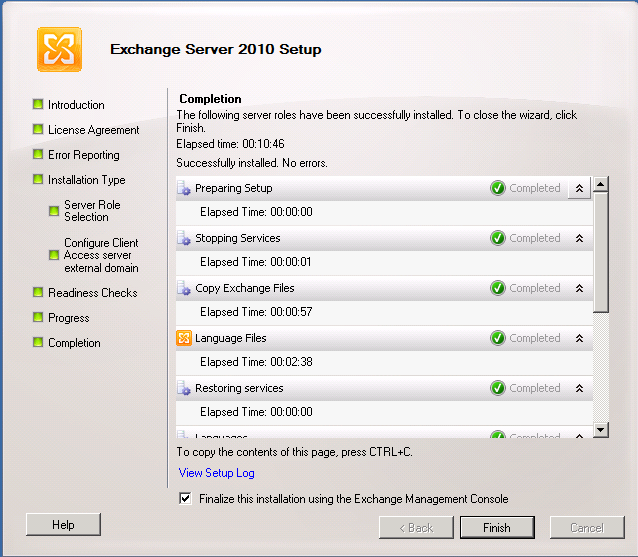Click the green square beside Server Role Selection

[x=54, y=211]
